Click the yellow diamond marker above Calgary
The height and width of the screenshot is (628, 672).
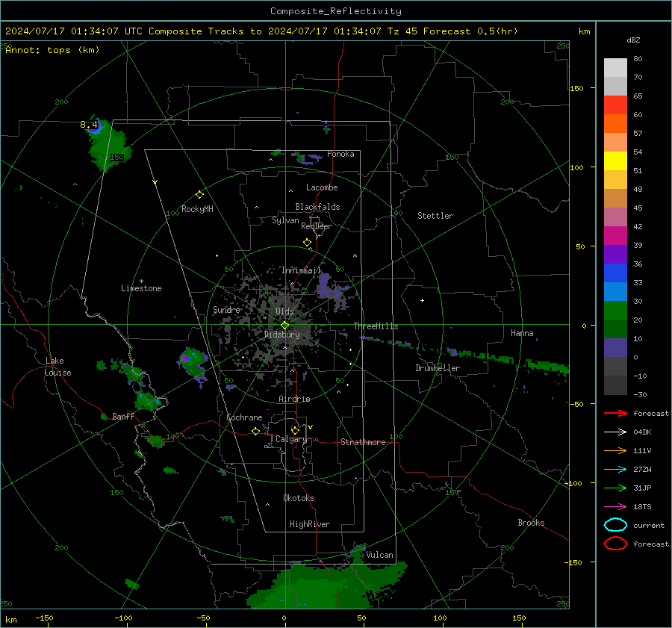pyautogui.click(x=295, y=430)
